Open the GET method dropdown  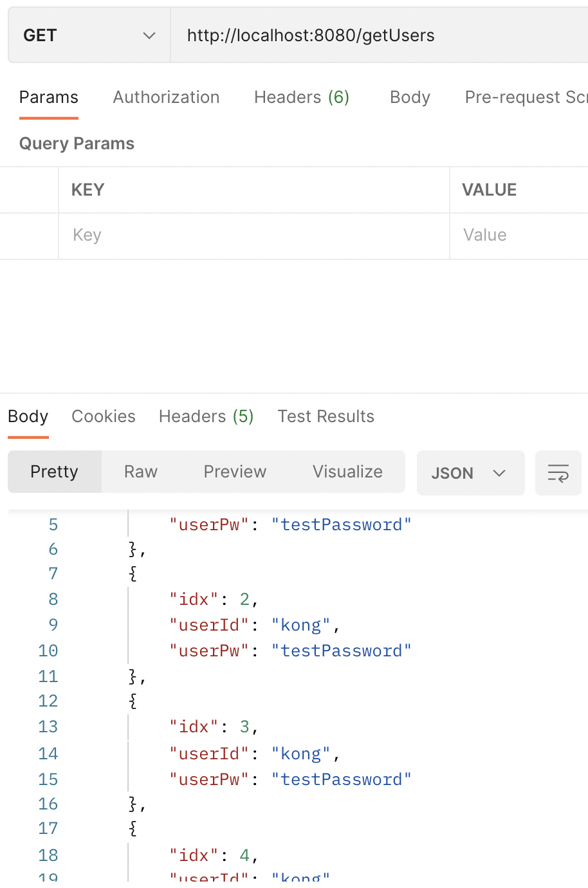89,35
